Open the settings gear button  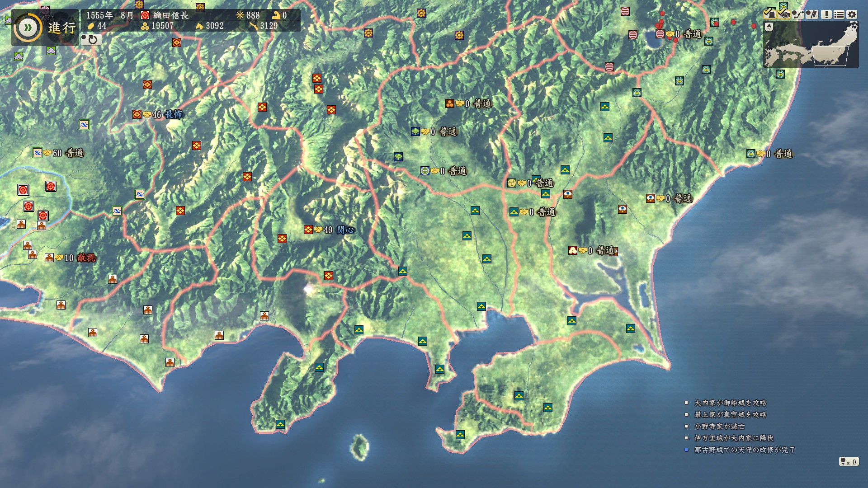pos(852,14)
